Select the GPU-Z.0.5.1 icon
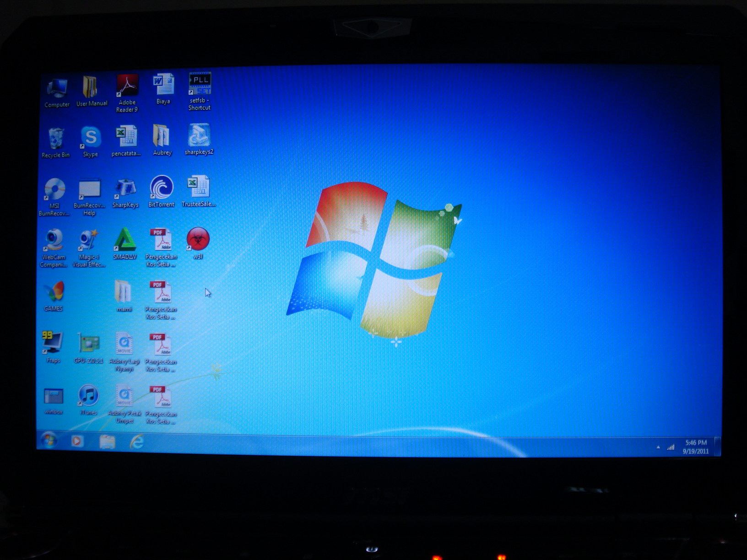 click(x=88, y=349)
